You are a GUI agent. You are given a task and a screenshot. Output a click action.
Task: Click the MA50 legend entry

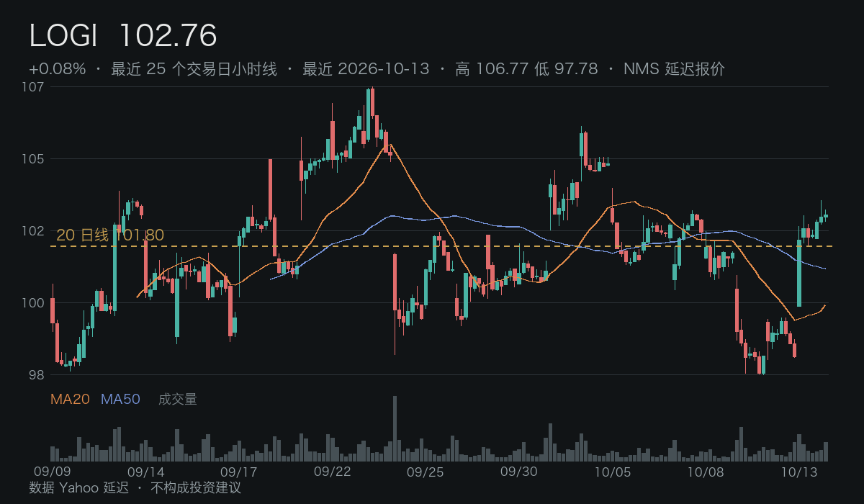pyautogui.click(x=120, y=399)
